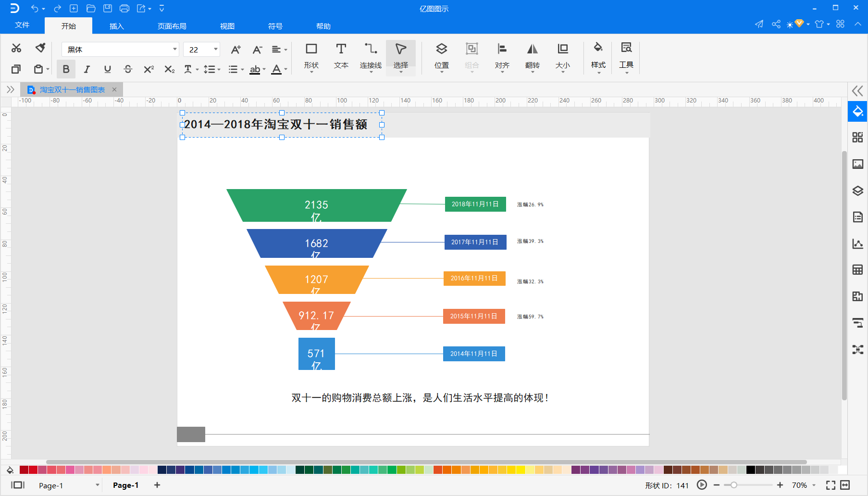Pick the first red swatch in palette
This screenshot has height=496, width=868.
[24, 470]
